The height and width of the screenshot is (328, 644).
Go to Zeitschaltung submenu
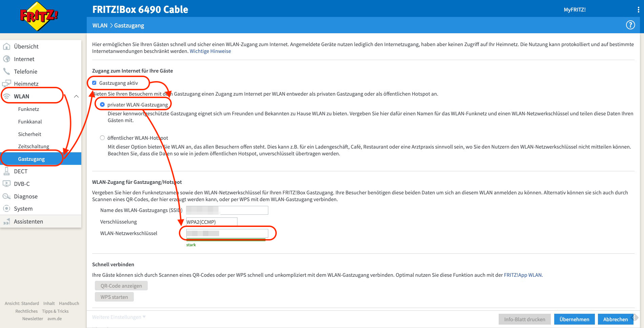click(x=34, y=146)
